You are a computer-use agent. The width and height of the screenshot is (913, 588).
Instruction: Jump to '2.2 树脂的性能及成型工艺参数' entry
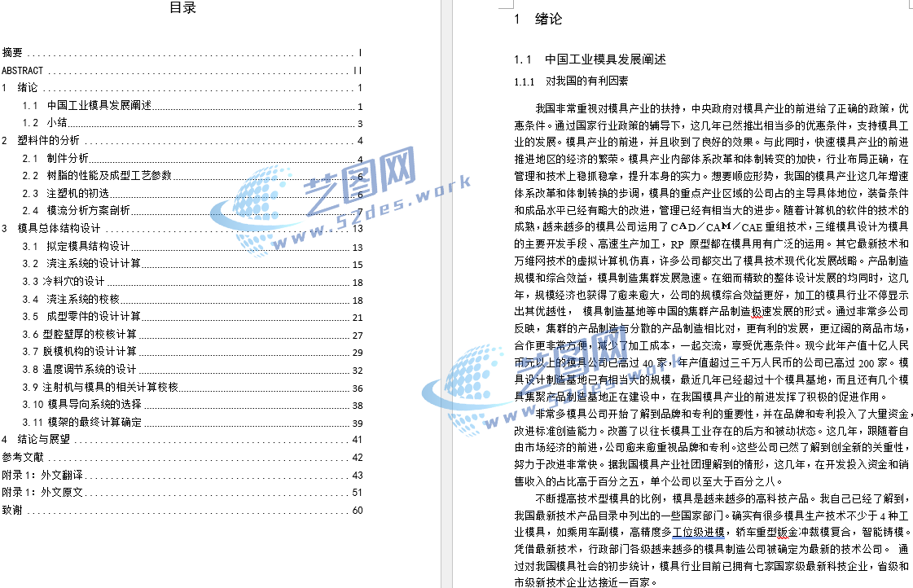point(193,176)
